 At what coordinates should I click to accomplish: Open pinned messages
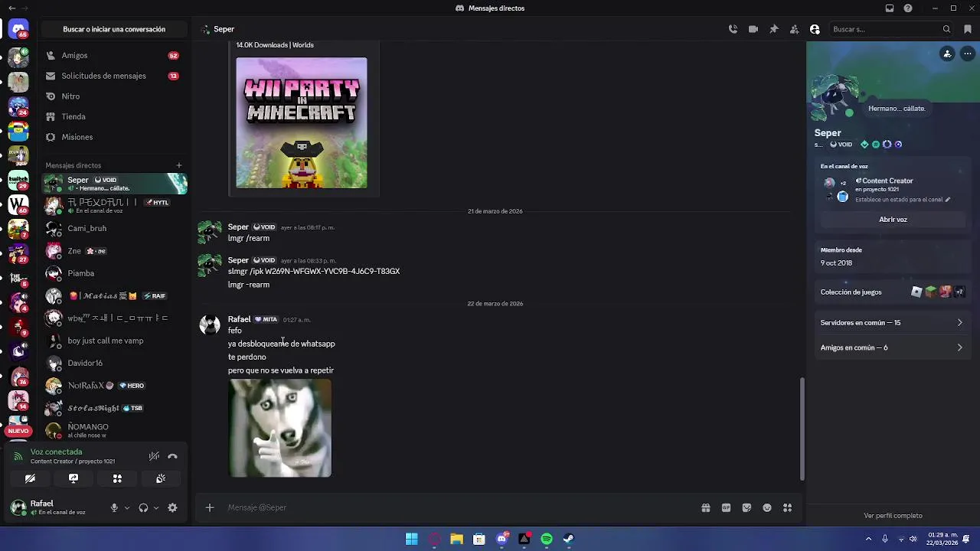pos(774,29)
